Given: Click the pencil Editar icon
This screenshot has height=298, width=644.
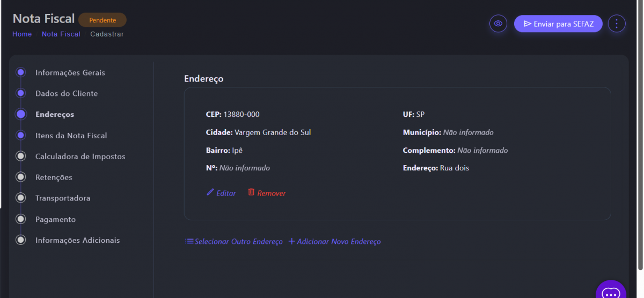Looking at the screenshot, I should click(x=210, y=192).
